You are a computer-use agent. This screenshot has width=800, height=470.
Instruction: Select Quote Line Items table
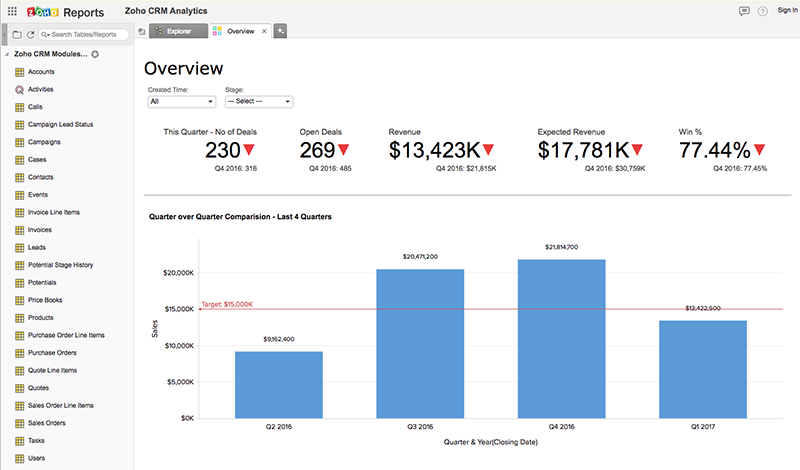(x=52, y=370)
